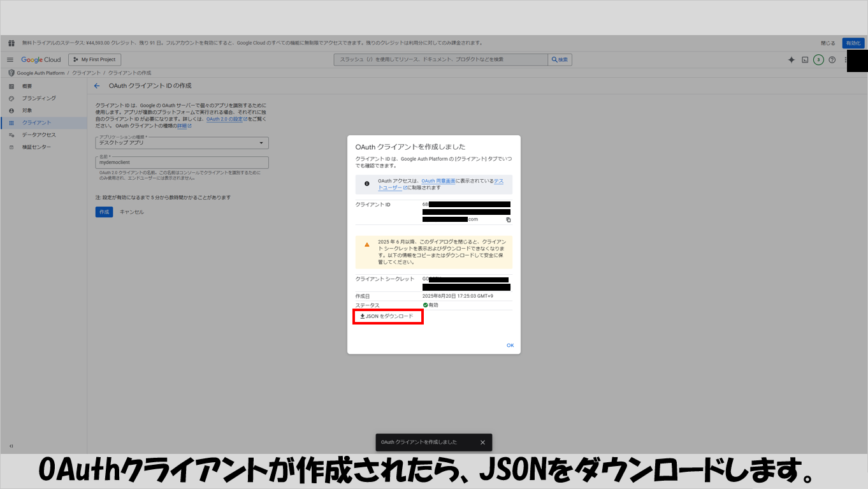
Task: Copy the client ID with the copy icon
Action: 508,220
